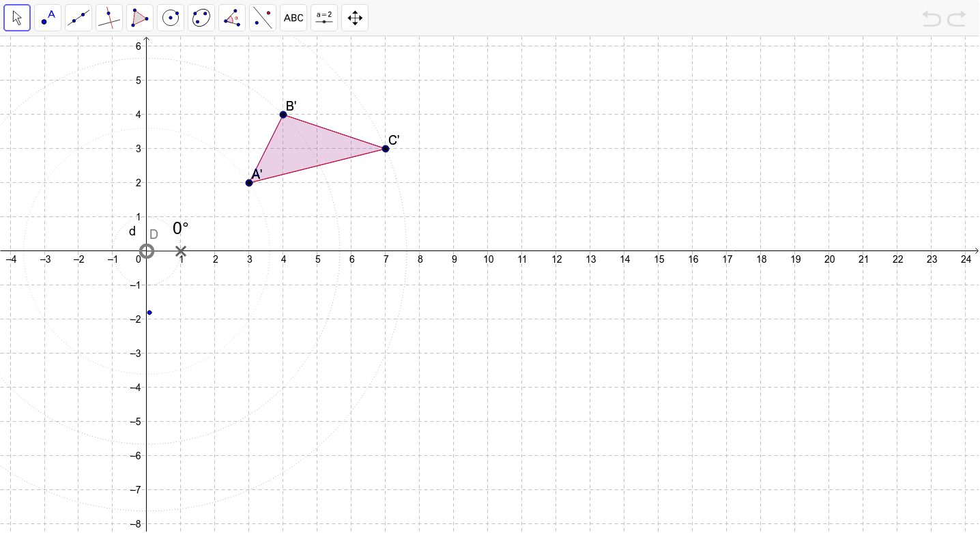Select vertex B' of the triangle
Screen dimensions: 980x533
(283, 114)
